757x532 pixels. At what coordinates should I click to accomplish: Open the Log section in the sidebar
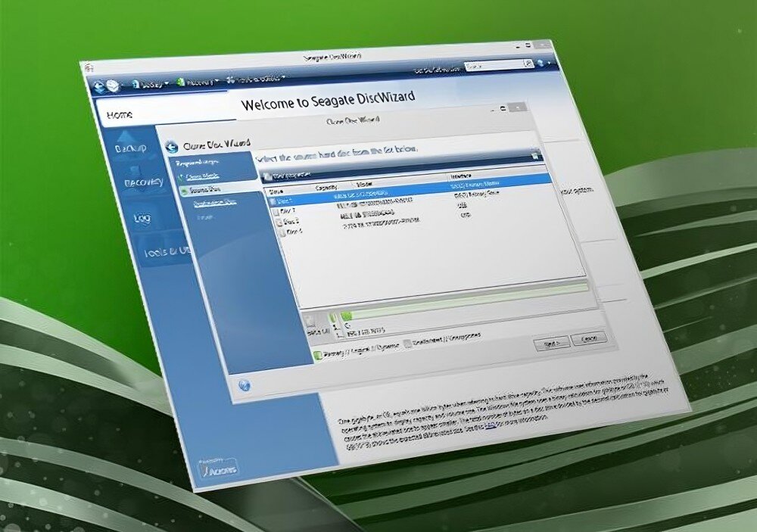tap(142, 217)
